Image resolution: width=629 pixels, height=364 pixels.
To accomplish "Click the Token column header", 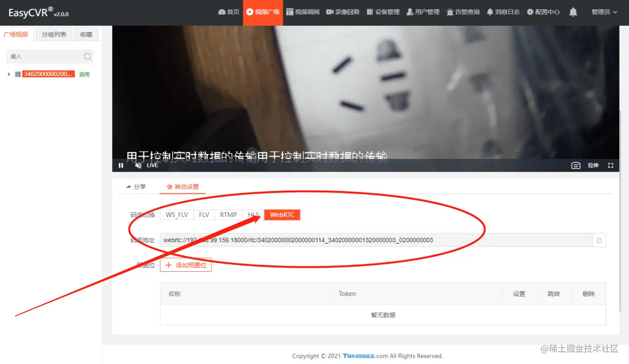I will coord(347,294).
